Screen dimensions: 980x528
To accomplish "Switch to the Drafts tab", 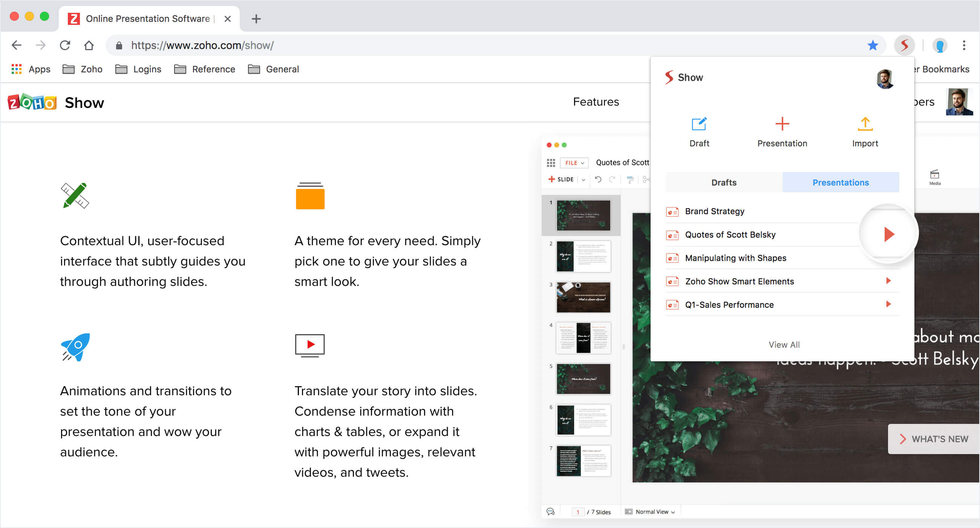I will coord(724,182).
